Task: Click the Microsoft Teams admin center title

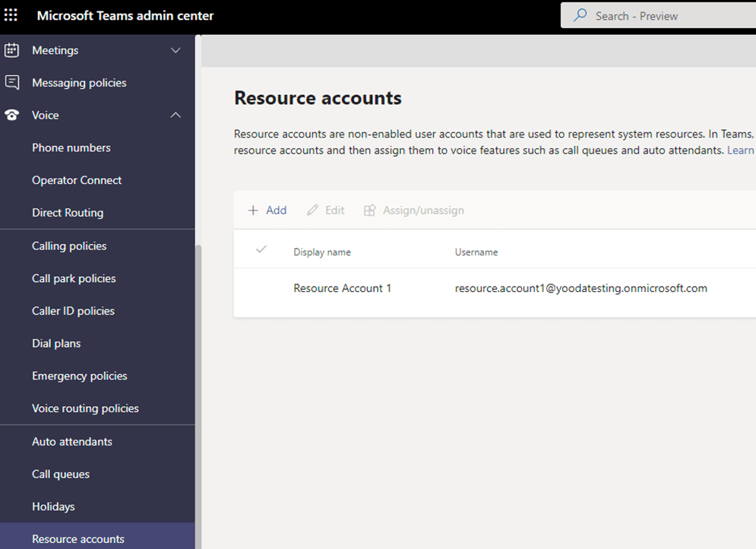Action: tap(125, 15)
